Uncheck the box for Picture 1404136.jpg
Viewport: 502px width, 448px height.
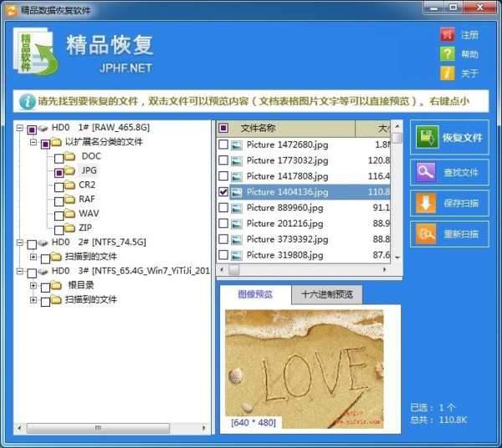click(x=223, y=192)
